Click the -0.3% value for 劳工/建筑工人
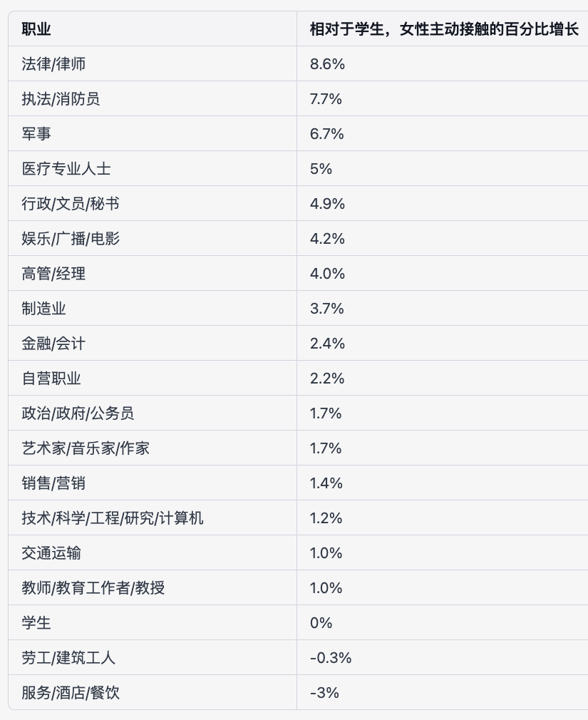Screen dimensions: 588x720 tap(331, 658)
